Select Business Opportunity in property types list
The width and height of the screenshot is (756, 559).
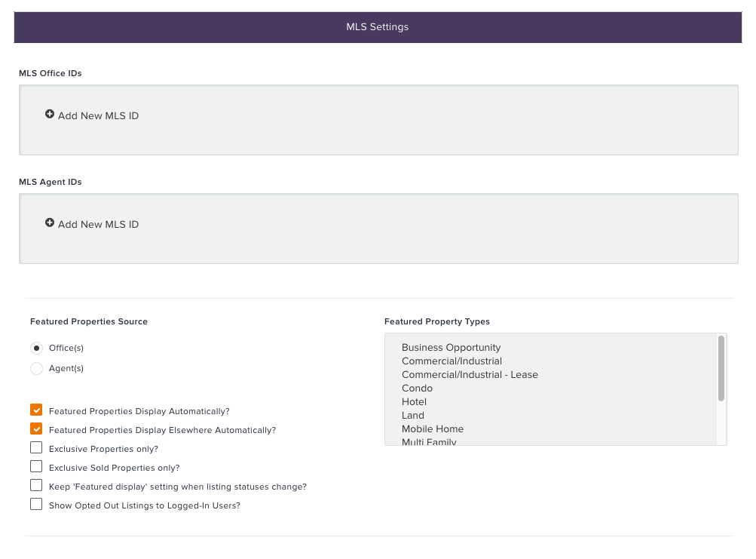tap(451, 348)
